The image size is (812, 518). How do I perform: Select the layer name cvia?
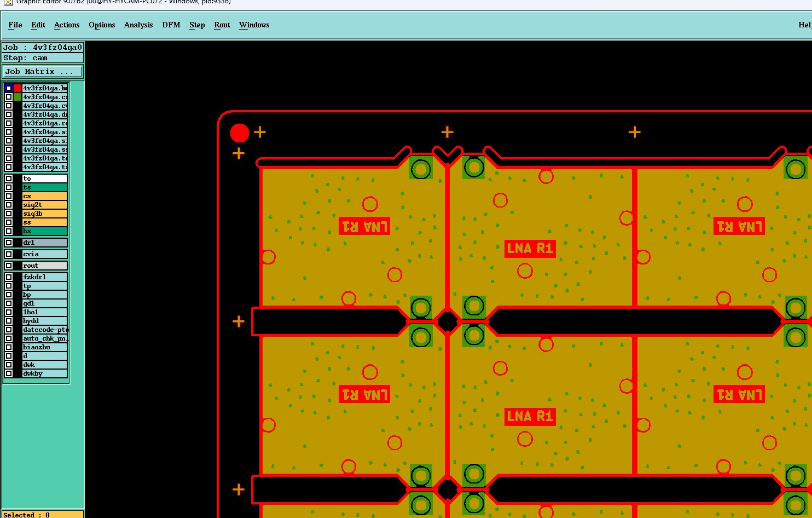pos(45,254)
